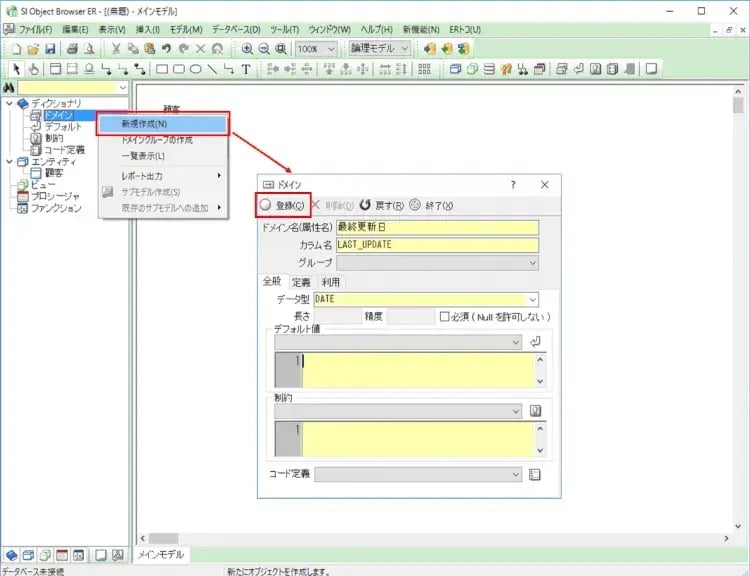Click the Print icon in the toolbar
The width and height of the screenshot is (750, 576).
[x=72, y=48]
